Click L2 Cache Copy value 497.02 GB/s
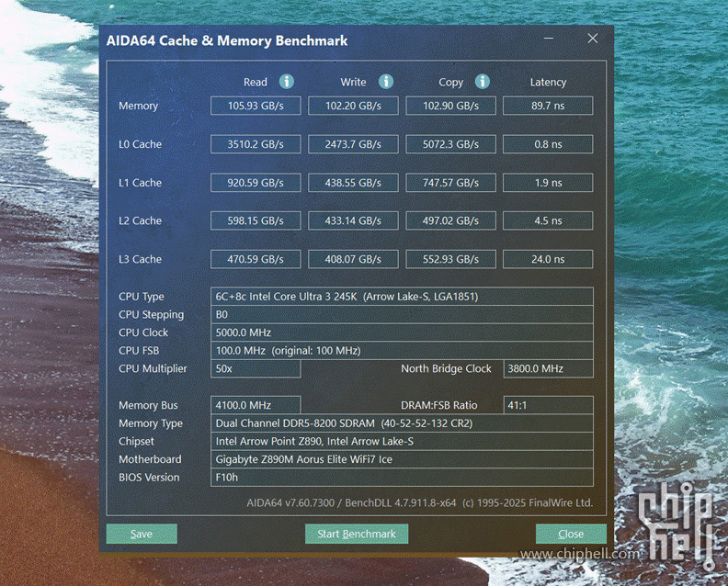 point(450,220)
